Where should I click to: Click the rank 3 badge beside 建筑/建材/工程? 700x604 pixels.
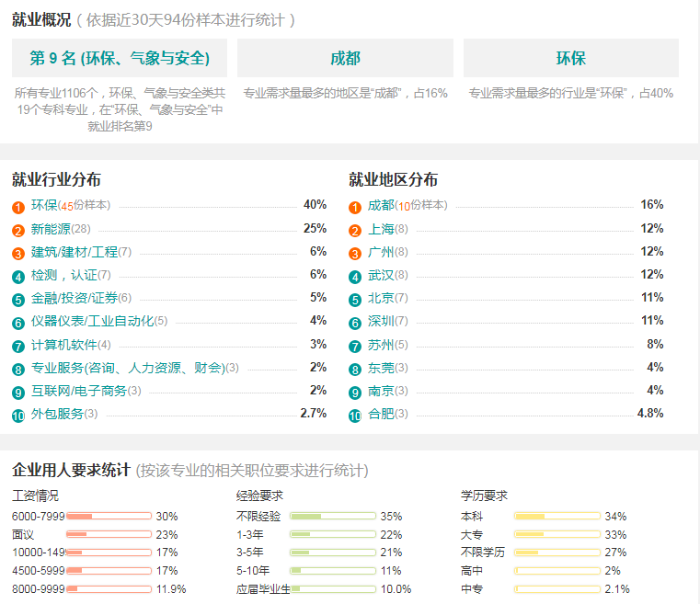[17, 254]
